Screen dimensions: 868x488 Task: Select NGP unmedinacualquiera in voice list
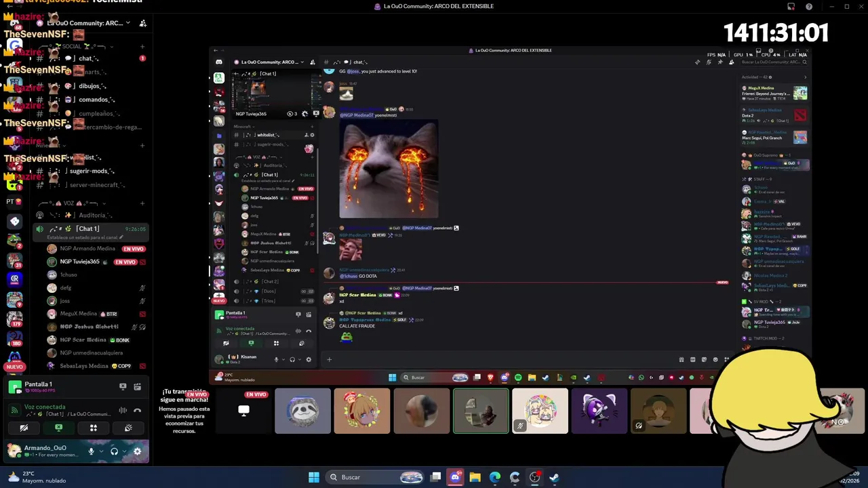[x=95, y=353]
